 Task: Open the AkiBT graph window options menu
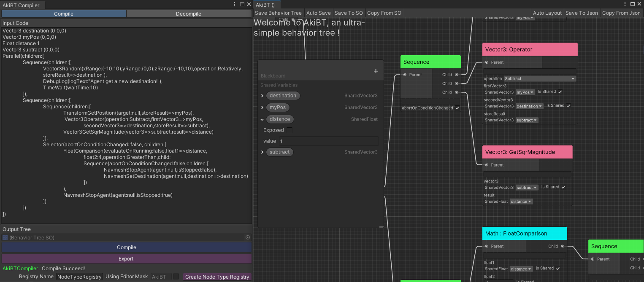point(625,4)
